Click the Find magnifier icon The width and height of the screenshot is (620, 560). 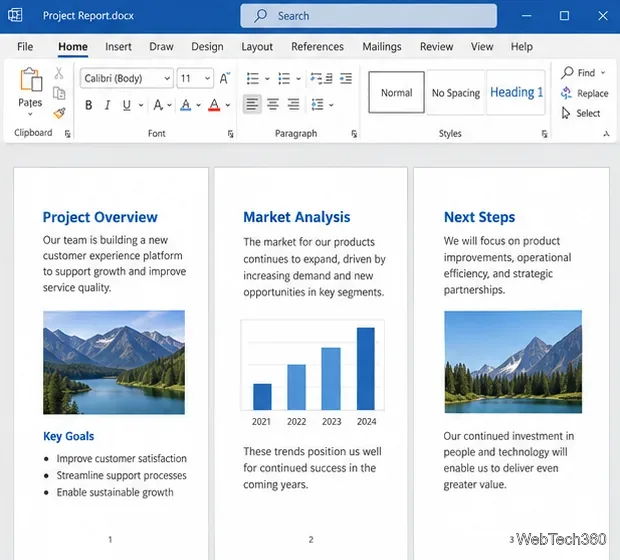coord(567,72)
